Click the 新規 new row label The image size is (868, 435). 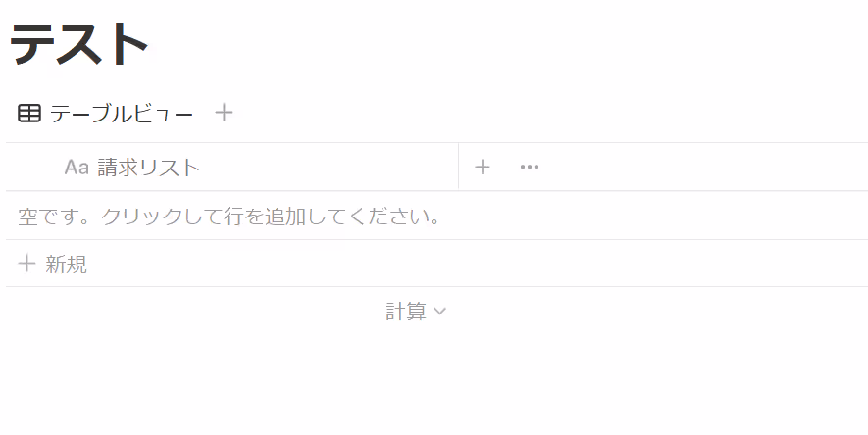67,265
